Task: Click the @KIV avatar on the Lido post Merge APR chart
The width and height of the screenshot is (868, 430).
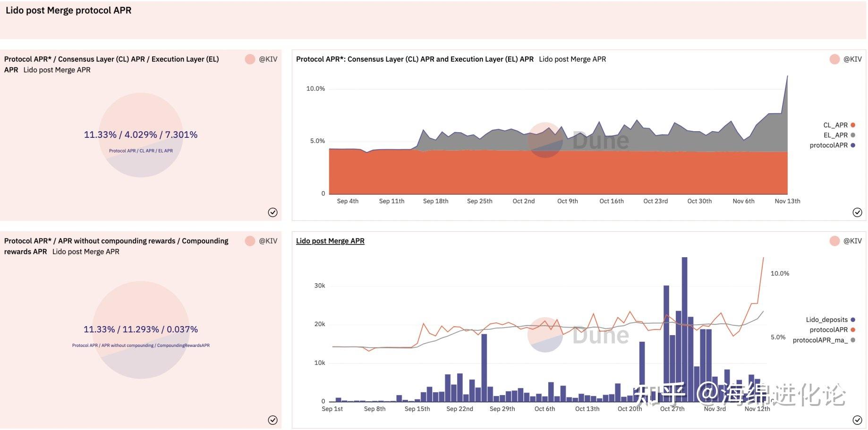Action: 834,241
